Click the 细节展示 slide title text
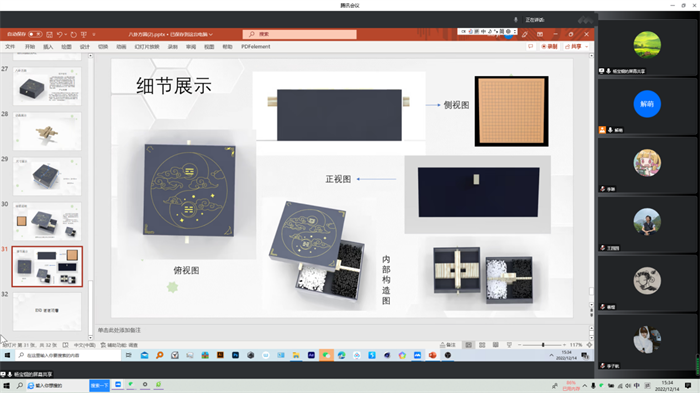The width and height of the screenshot is (700, 393). click(x=174, y=86)
